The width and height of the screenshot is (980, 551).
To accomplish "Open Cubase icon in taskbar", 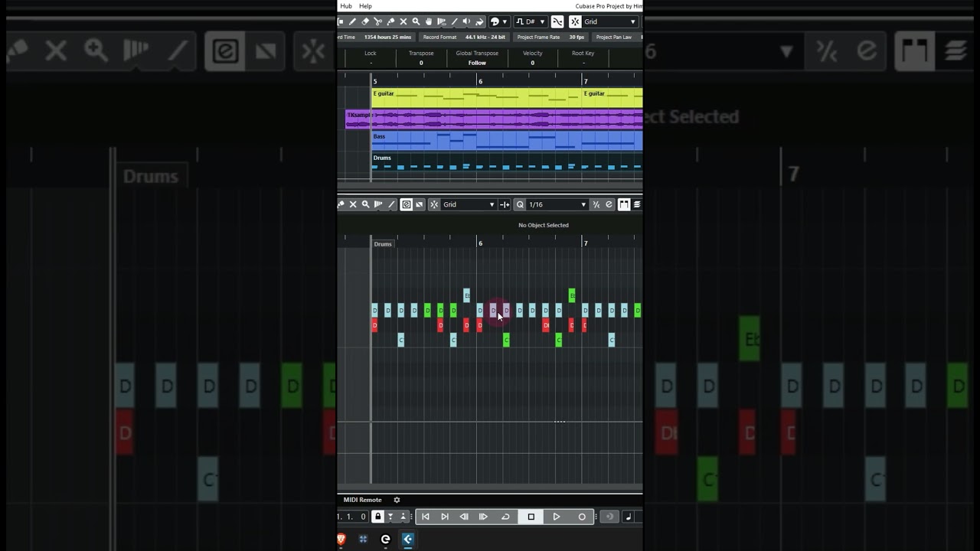I will tap(407, 539).
